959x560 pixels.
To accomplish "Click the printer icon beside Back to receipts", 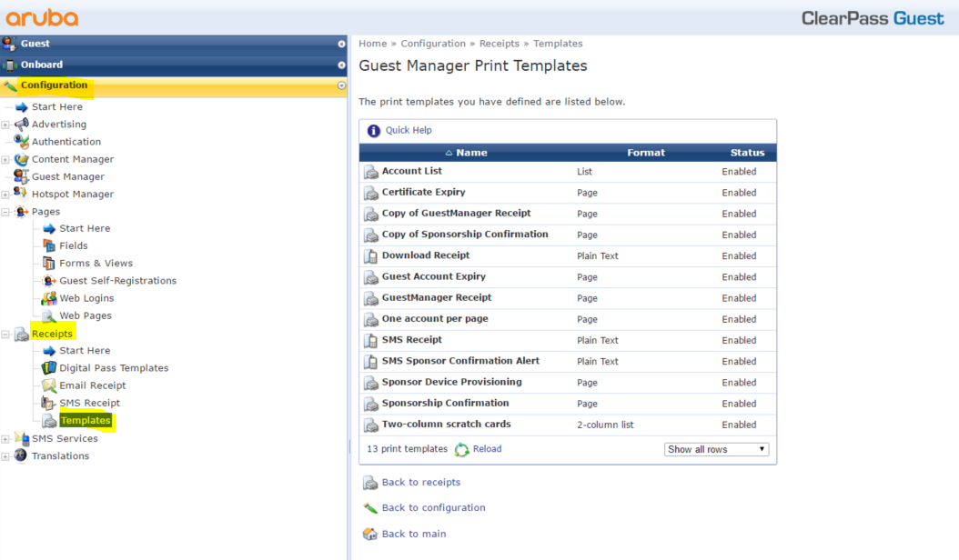I will pyautogui.click(x=370, y=483).
